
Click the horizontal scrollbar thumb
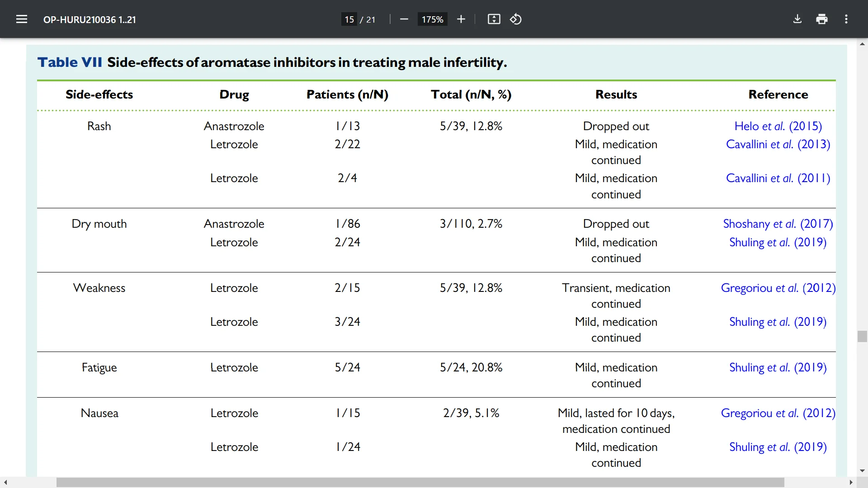click(420, 483)
